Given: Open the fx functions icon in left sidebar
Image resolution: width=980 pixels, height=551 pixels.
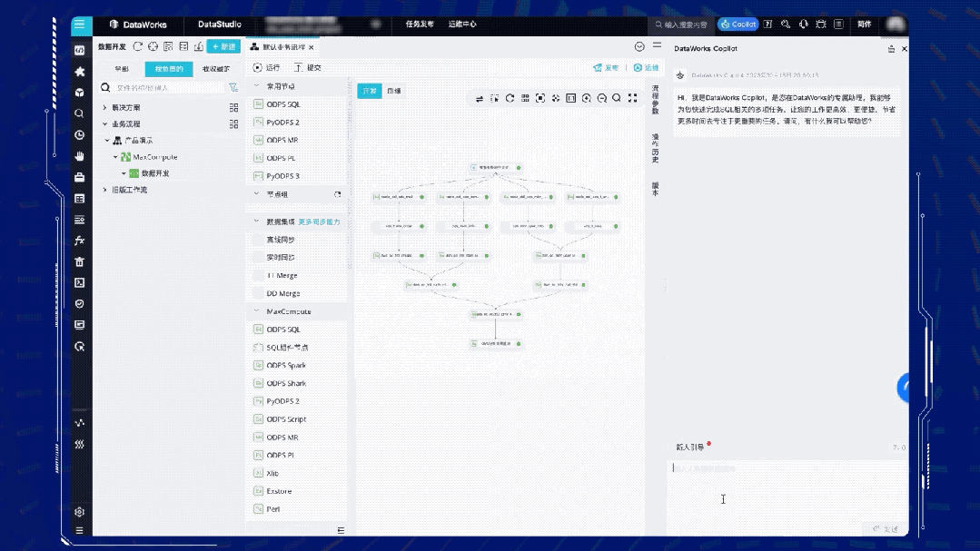Looking at the screenshot, I should pos(79,241).
